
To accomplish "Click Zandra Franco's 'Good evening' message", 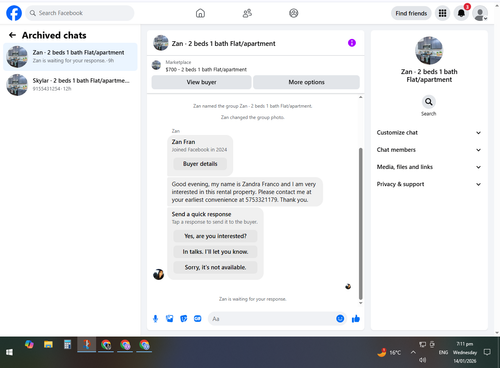I will [x=245, y=192].
